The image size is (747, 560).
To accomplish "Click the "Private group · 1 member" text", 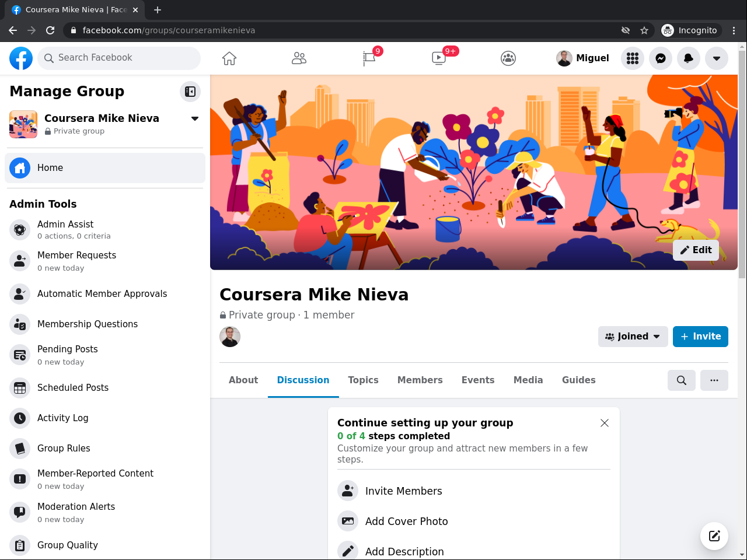I will [287, 315].
